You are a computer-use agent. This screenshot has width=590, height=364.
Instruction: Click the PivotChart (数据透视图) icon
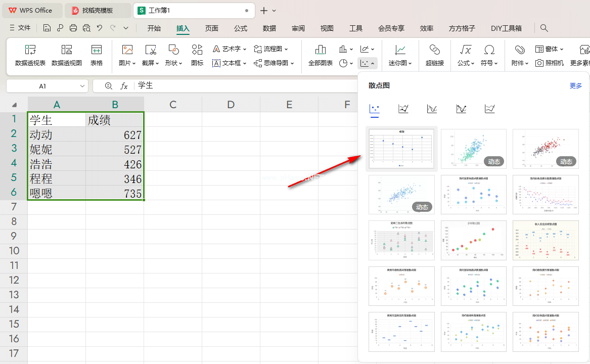click(67, 55)
